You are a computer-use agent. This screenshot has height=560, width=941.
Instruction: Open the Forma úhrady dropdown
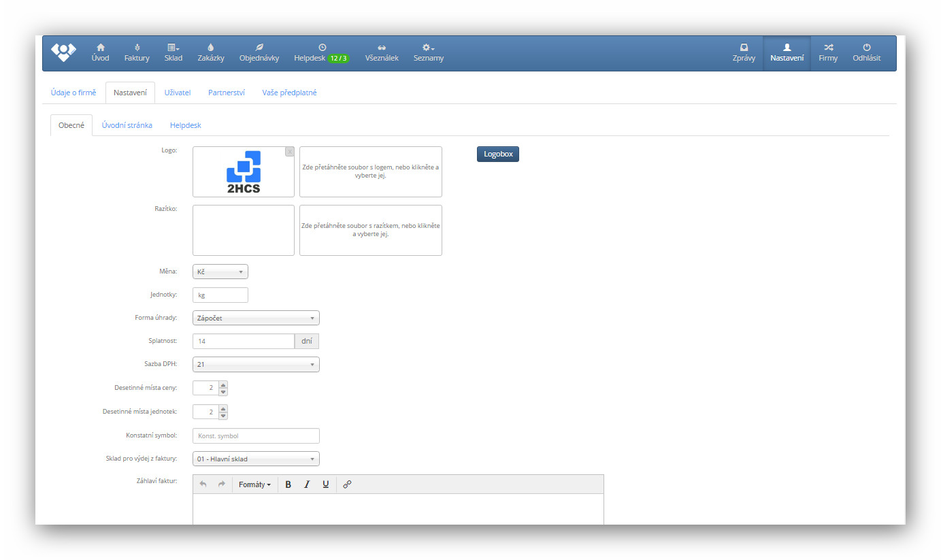click(256, 318)
